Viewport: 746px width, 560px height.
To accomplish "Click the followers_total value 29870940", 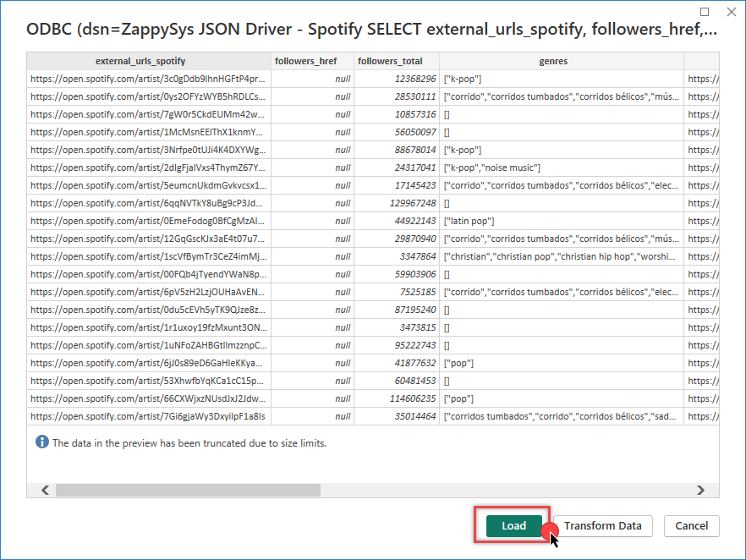I will point(397,239).
